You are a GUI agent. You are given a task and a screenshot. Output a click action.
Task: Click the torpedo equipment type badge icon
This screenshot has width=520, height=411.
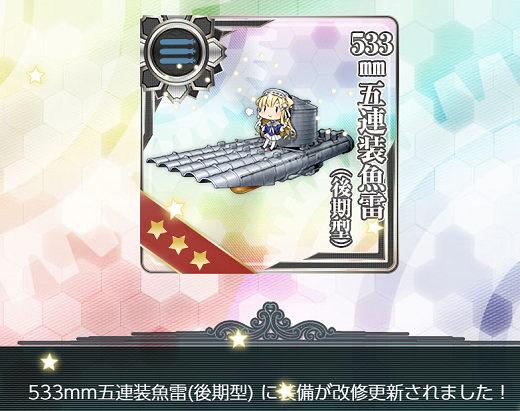click(177, 51)
